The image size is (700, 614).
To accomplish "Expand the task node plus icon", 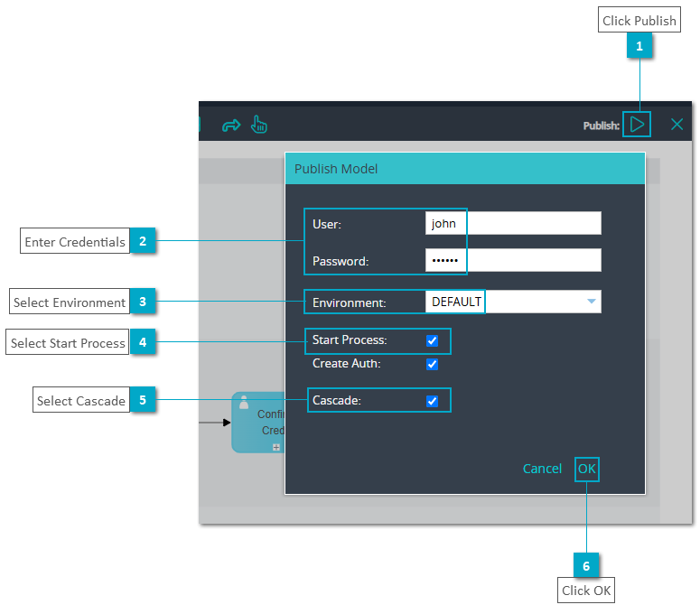I will point(276,447).
